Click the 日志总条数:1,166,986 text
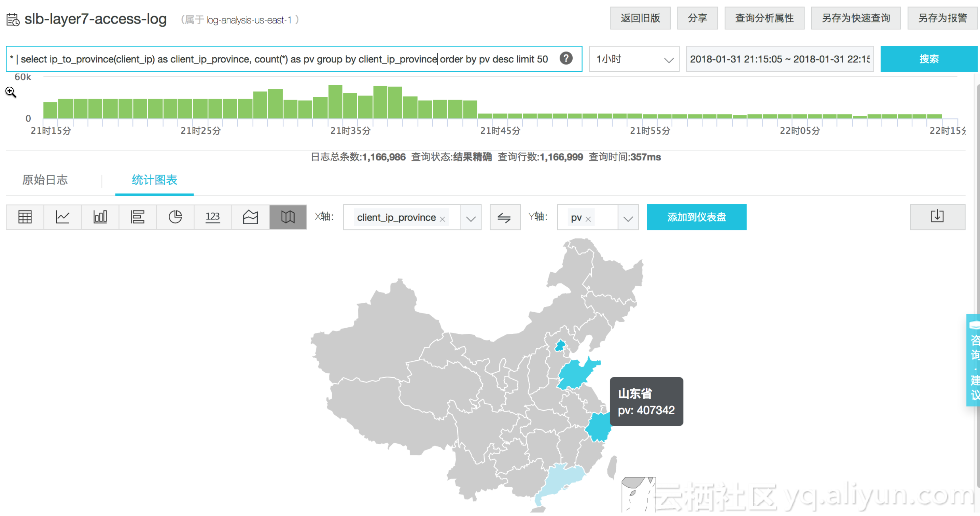 coord(358,157)
